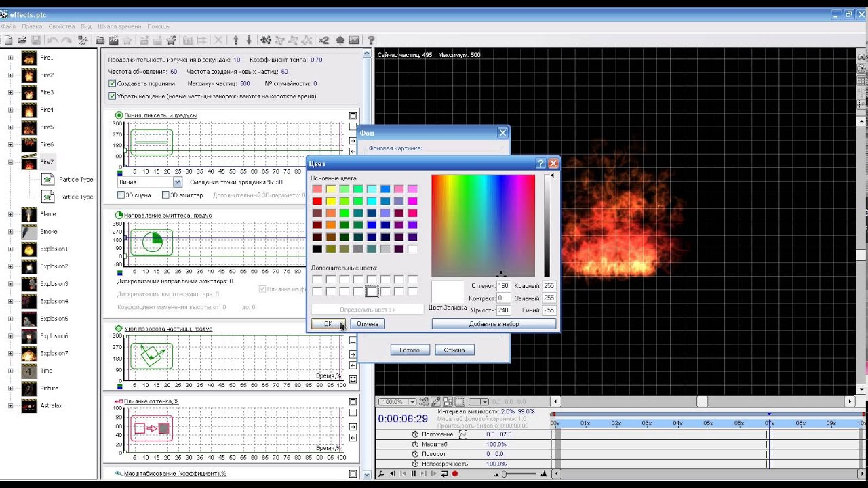The height and width of the screenshot is (488, 868).
Task: Open the Линия emitter shape dropdown
Action: click(x=178, y=182)
